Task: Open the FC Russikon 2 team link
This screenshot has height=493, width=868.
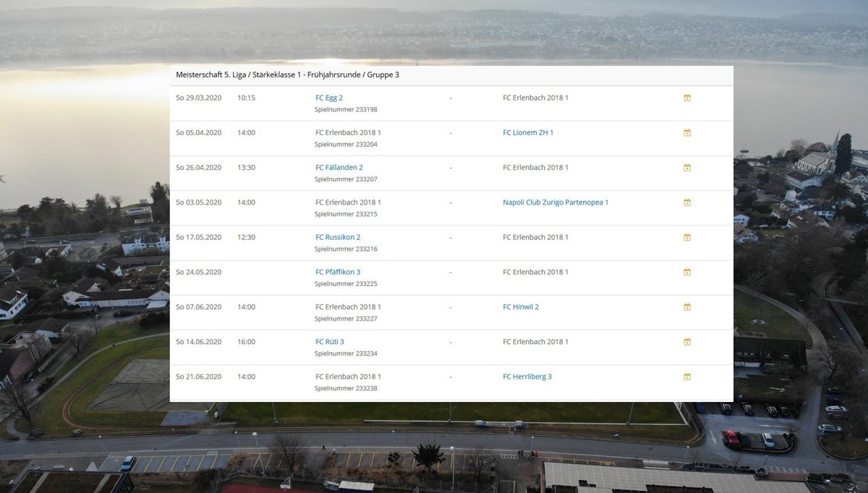Action: tap(338, 237)
